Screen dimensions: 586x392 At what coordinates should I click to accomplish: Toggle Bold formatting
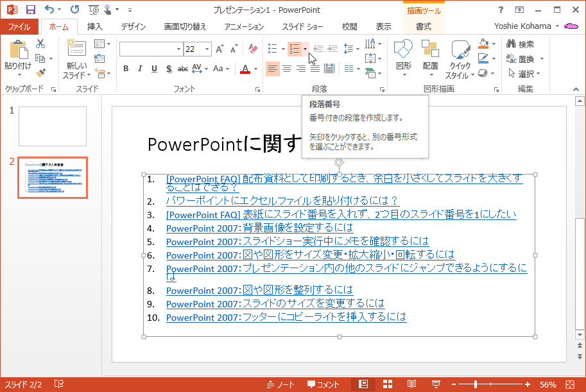point(126,69)
